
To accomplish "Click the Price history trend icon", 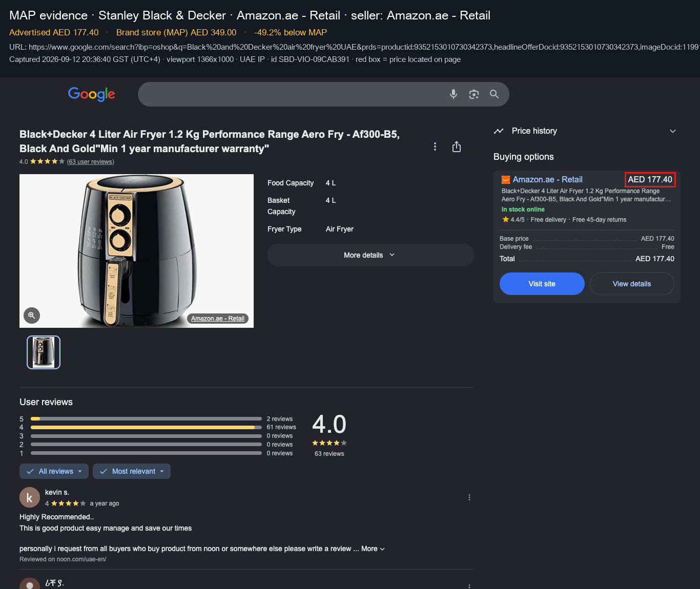I will tap(499, 131).
